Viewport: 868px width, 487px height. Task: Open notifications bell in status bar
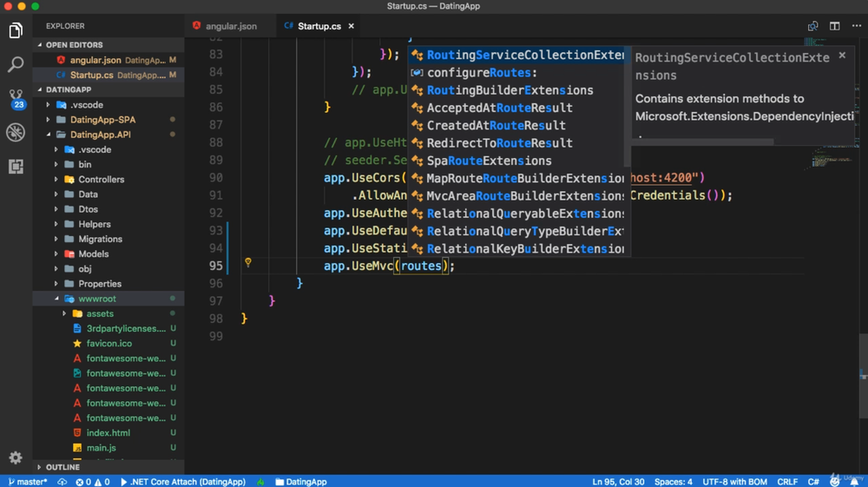pos(854,482)
